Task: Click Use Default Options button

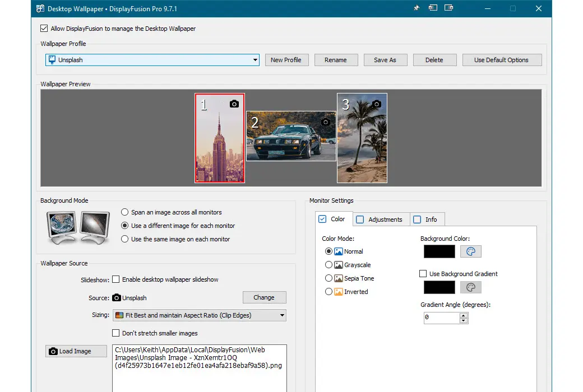Action: tap(502, 60)
